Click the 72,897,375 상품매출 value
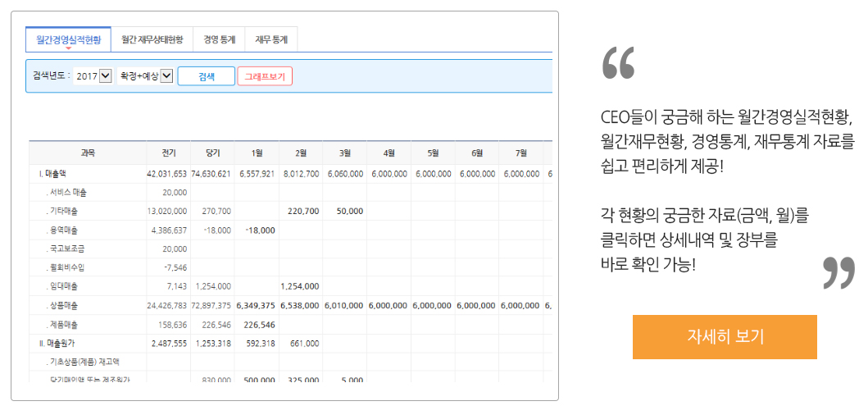 tap(211, 305)
